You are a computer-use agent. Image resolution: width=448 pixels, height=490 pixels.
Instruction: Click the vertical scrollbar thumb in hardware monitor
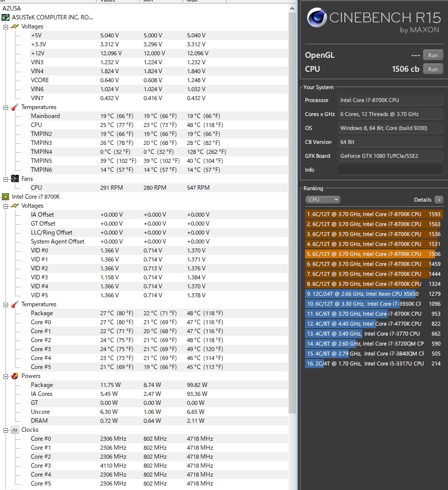click(292, 213)
